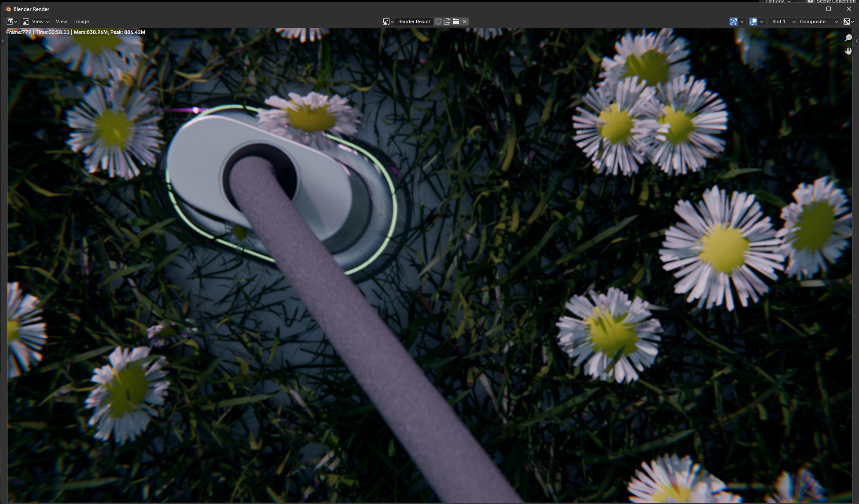Image resolution: width=859 pixels, height=504 pixels.
Task: Open the Slot 1 render slot dropdown
Action: click(783, 22)
